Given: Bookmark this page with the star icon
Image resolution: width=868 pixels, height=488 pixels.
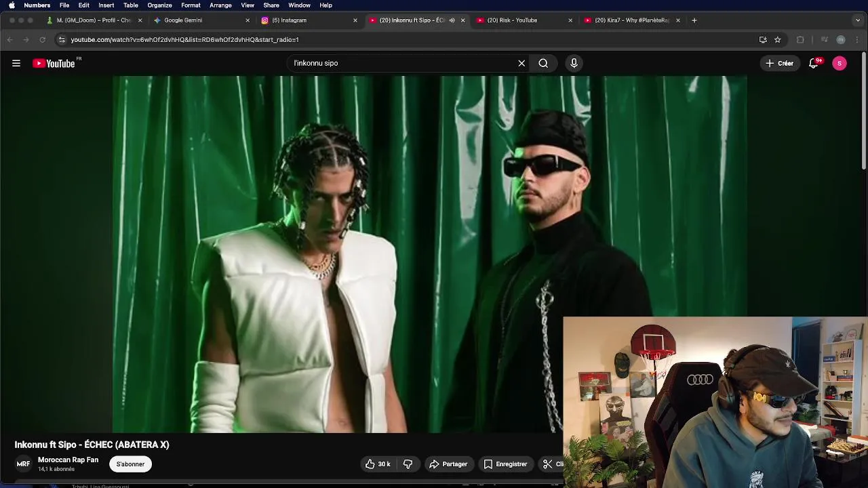Looking at the screenshot, I should pyautogui.click(x=778, y=39).
